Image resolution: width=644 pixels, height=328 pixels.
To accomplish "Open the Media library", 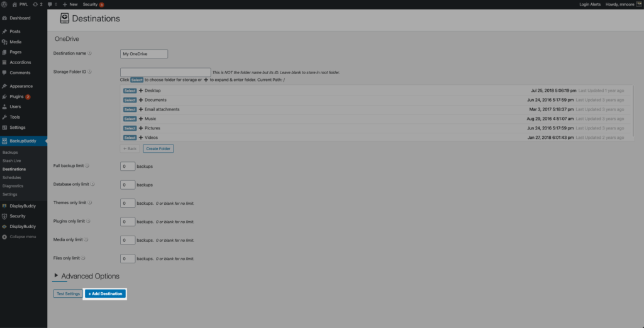I will [16, 42].
